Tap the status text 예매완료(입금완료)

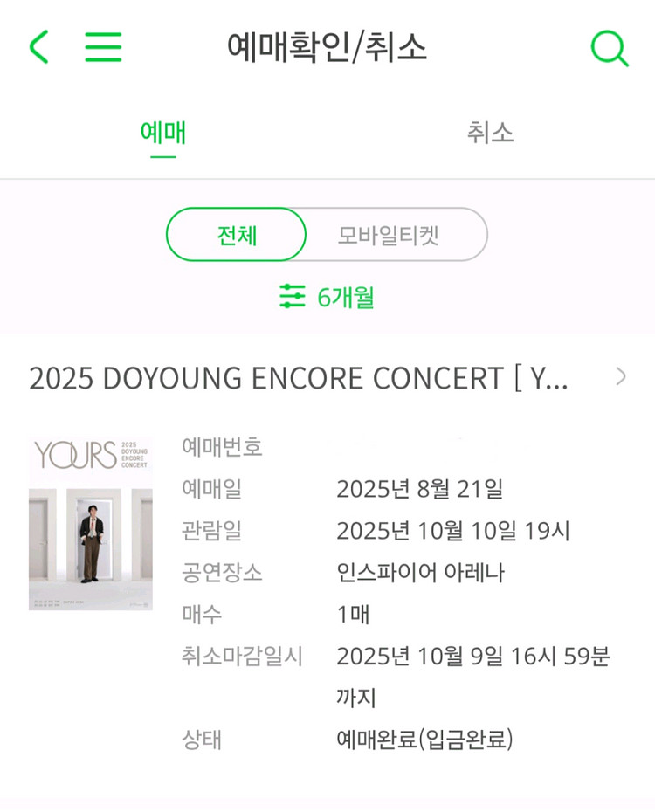424,739
